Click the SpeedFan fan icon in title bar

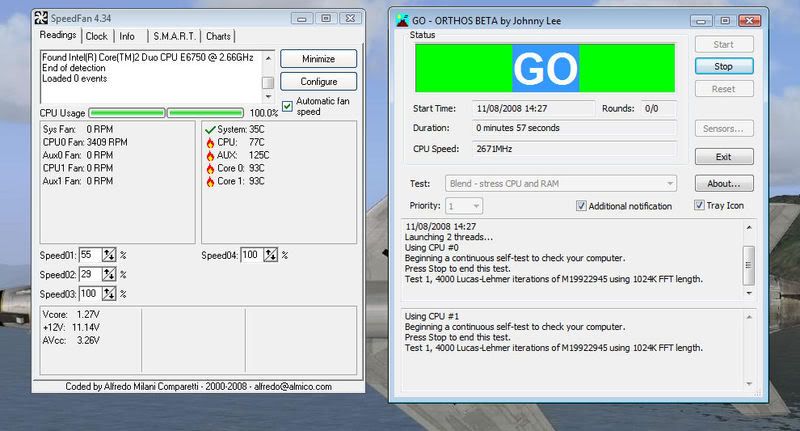click(x=41, y=18)
